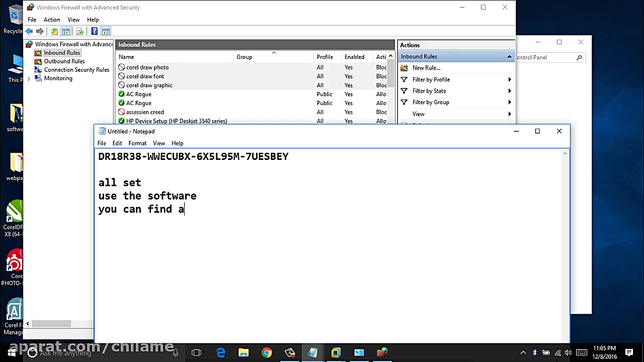Click the New Rule icon in the Actions pane
644x362 pixels.
(x=404, y=68)
